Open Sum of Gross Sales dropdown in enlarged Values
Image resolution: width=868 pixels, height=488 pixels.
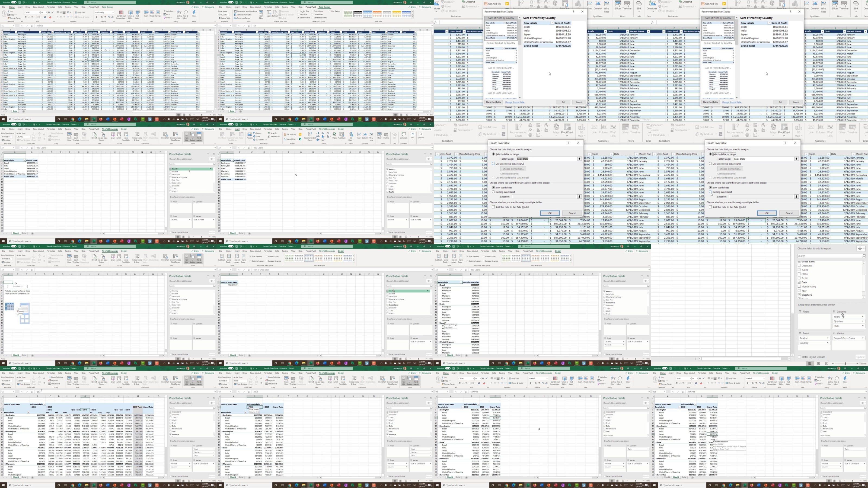[x=863, y=338]
